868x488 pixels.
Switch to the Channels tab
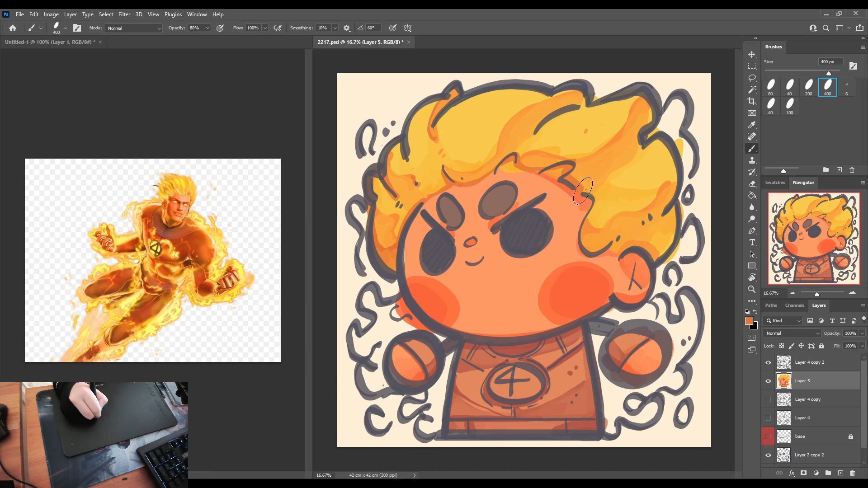tap(795, 305)
